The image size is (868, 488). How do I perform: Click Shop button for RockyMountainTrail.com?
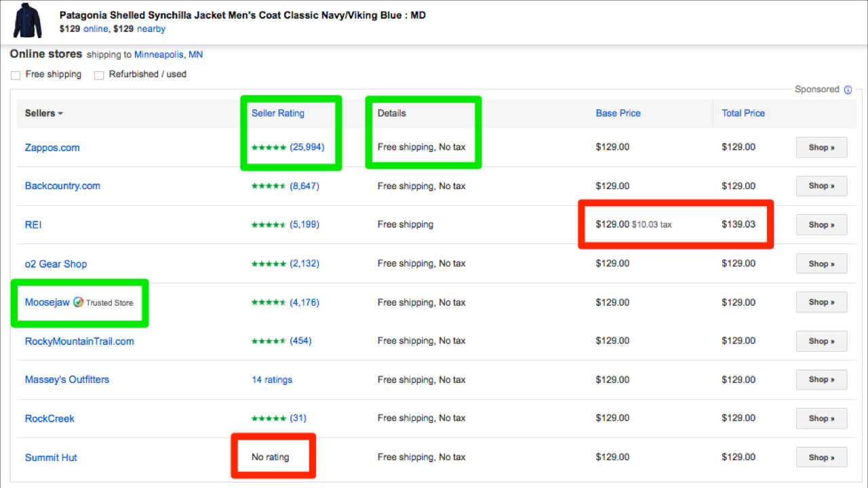click(x=821, y=341)
